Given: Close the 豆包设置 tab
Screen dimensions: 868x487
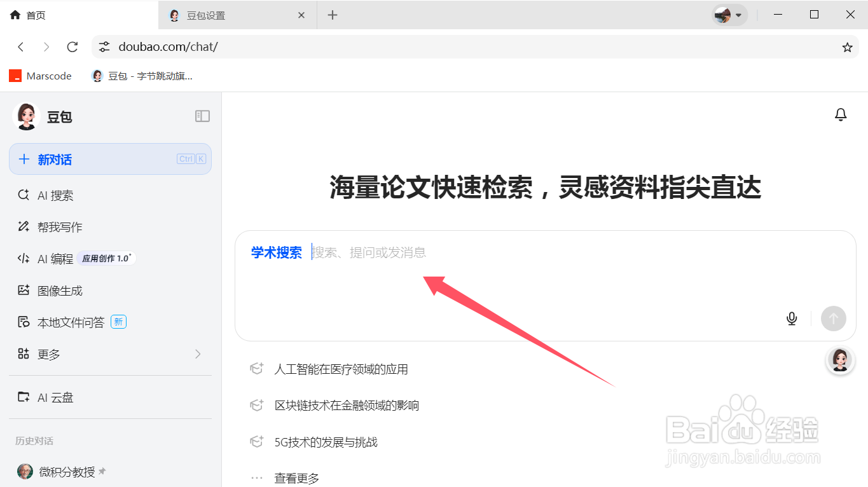Looking at the screenshot, I should [x=302, y=15].
